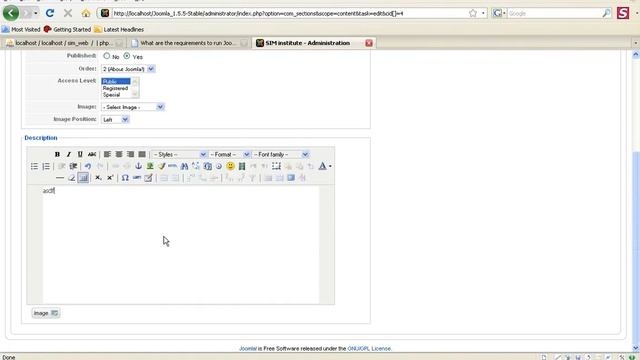The image size is (640, 360).
Task: Reload the current page
Action: point(50,13)
